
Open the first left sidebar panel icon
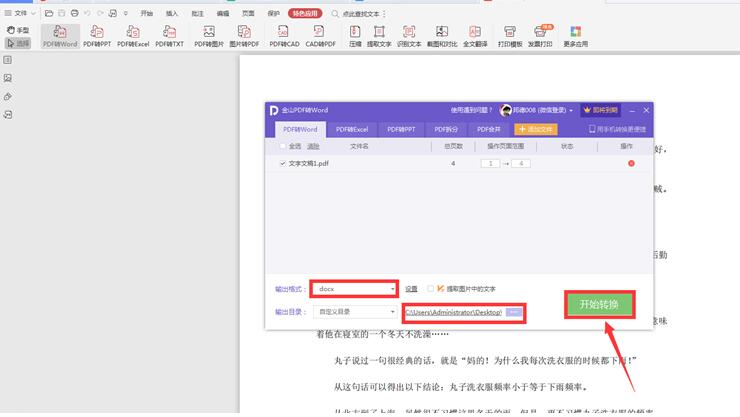coord(8,60)
